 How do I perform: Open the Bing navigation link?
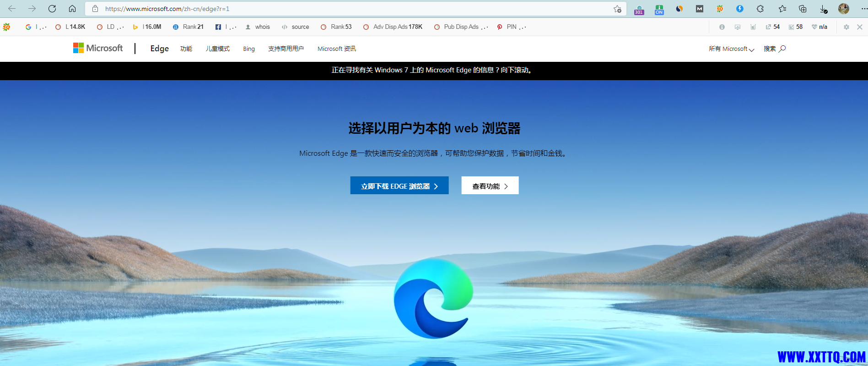(249, 49)
